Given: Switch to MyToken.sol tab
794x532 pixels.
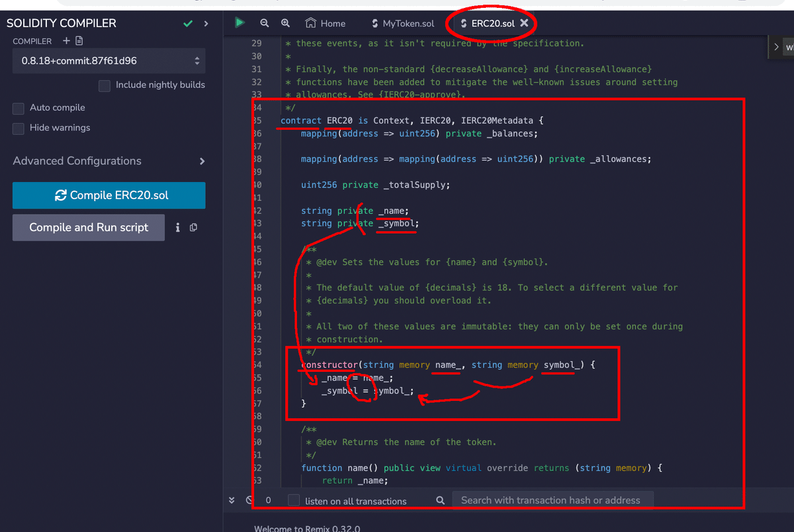Looking at the screenshot, I should pyautogui.click(x=403, y=23).
